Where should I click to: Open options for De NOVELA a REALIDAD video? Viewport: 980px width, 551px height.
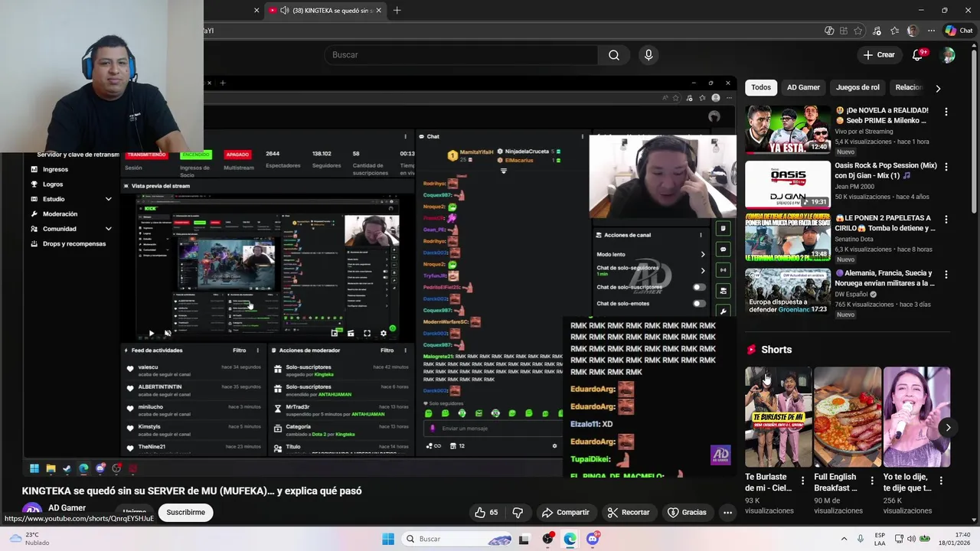pos(946,112)
